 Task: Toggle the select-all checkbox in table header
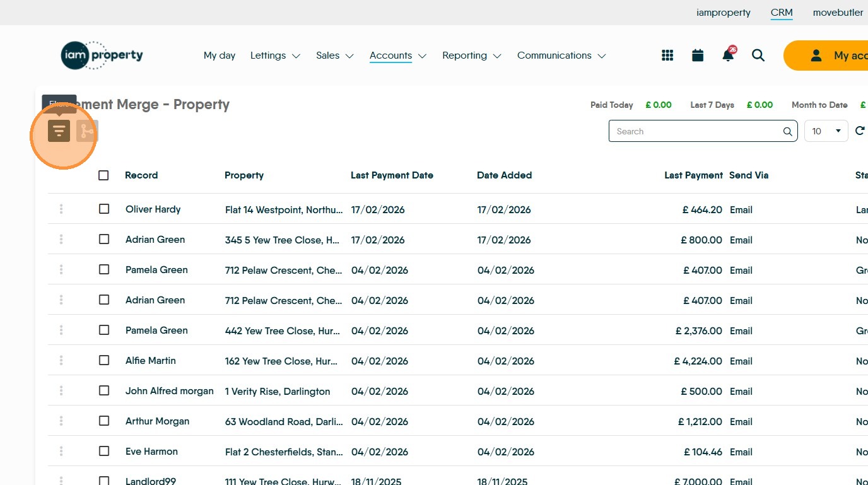103,175
